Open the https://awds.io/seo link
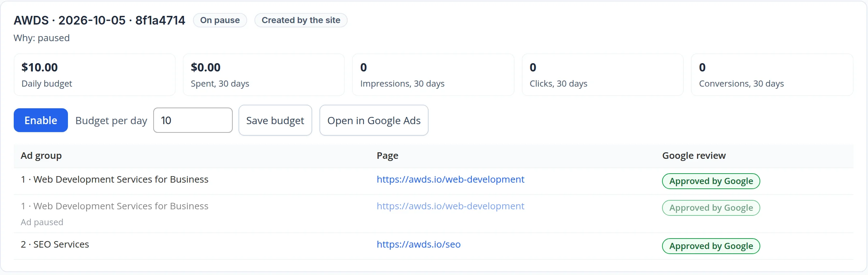 pos(418,244)
